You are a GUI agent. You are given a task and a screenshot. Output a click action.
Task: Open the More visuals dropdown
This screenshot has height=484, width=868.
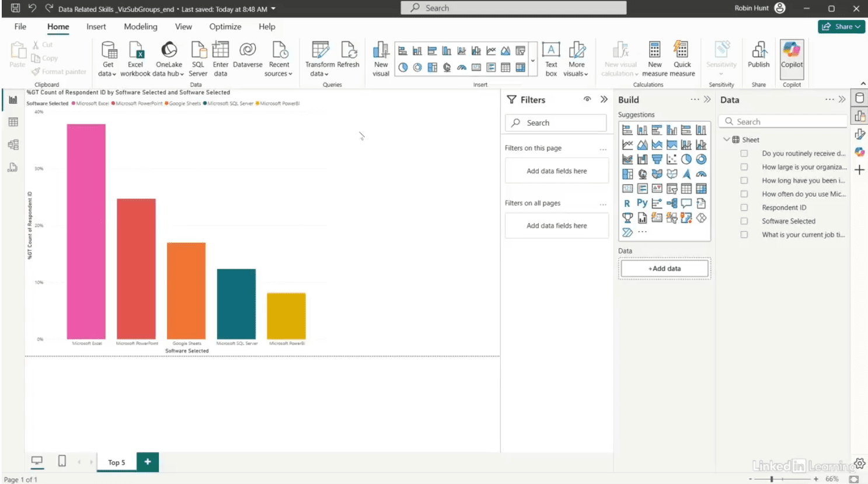pyautogui.click(x=576, y=58)
